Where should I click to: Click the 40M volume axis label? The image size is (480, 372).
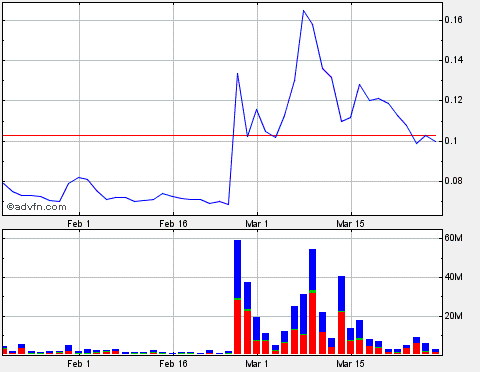pyautogui.click(x=453, y=277)
